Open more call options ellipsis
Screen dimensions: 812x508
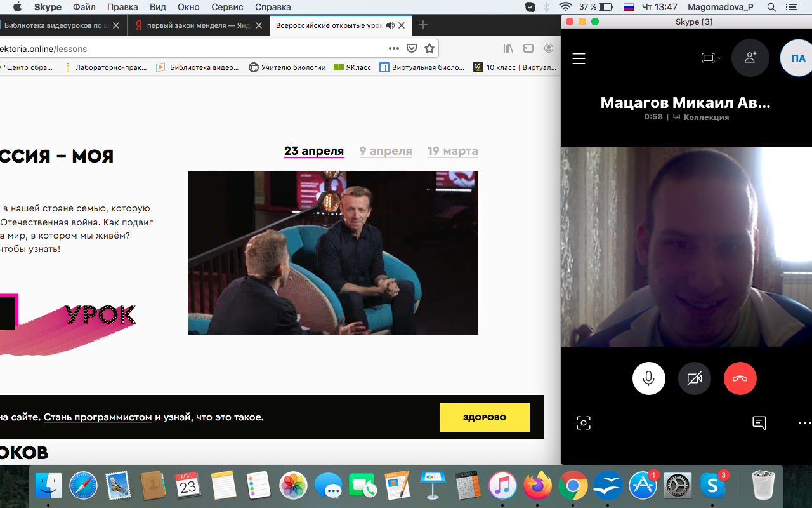point(804,423)
